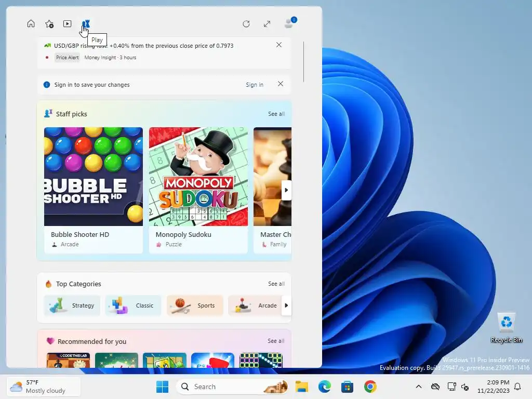This screenshot has height=399, width=532.
Task: Click the taskbar Search box
Action: pos(233,387)
